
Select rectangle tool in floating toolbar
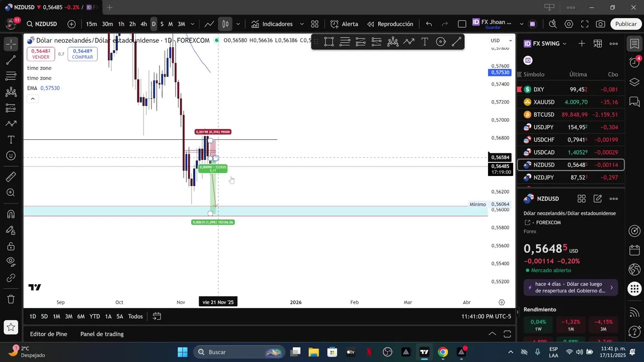point(329,42)
